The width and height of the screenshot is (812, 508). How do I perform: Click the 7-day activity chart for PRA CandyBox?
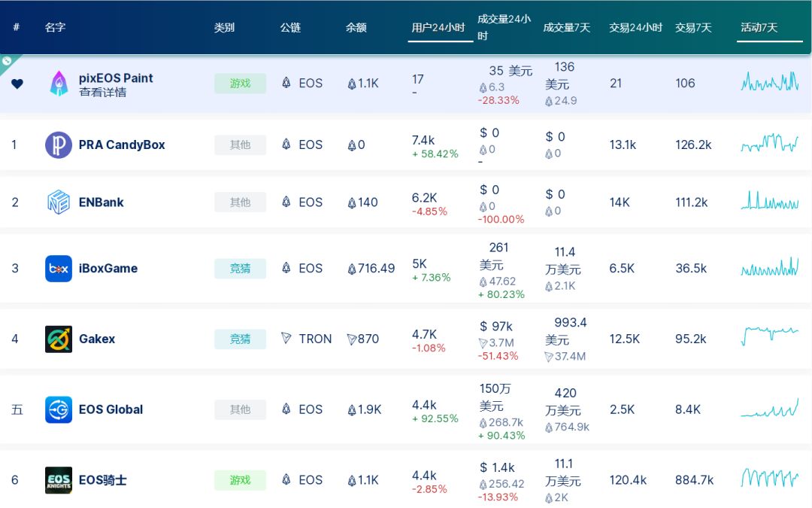(x=770, y=142)
